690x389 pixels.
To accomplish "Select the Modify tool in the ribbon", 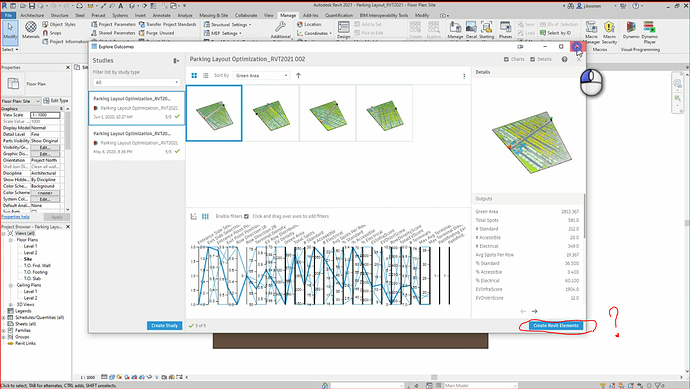I will click(x=10, y=32).
